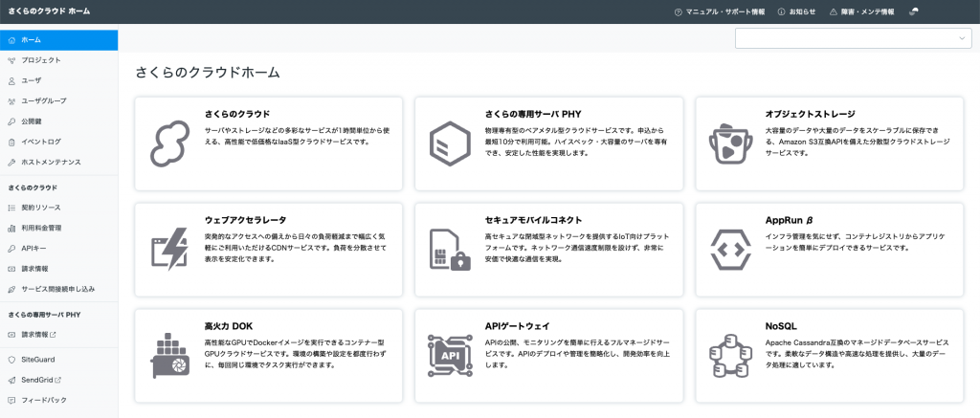Open the セキュアモバイルコネクト card title
Image resolution: width=980 pixels, height=418 pixels.
click(534, 221)
